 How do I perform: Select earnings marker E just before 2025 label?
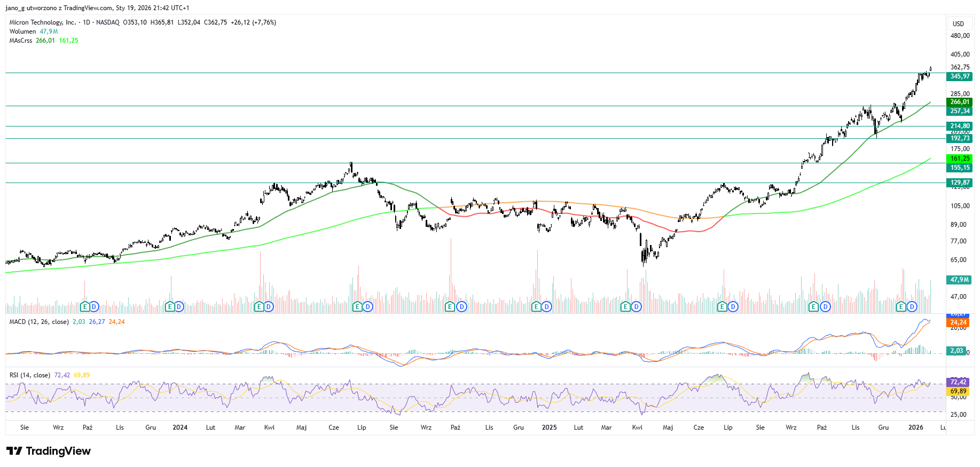point(537,306)
